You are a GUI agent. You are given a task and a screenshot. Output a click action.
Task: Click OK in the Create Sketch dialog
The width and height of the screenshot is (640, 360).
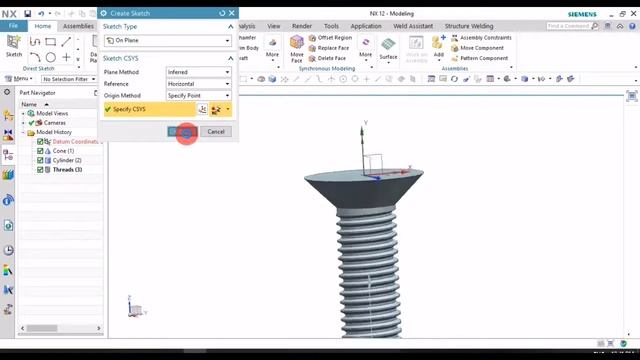[x=182, y=132]
